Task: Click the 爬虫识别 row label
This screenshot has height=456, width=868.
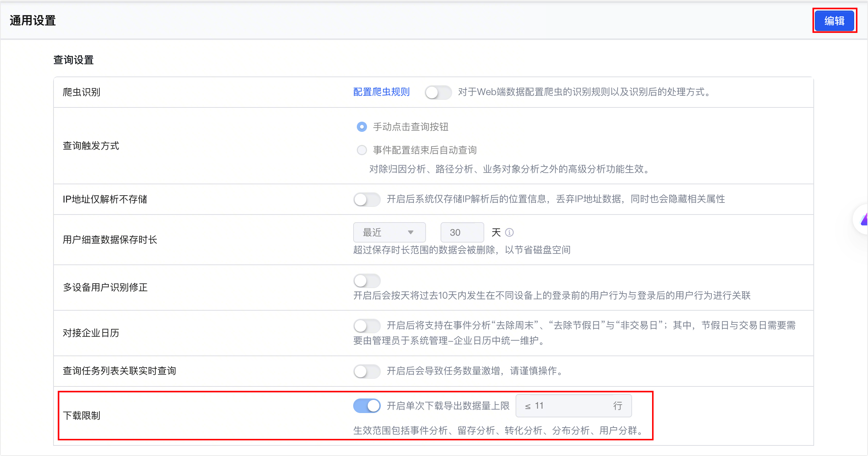Action: click(82, 92)
